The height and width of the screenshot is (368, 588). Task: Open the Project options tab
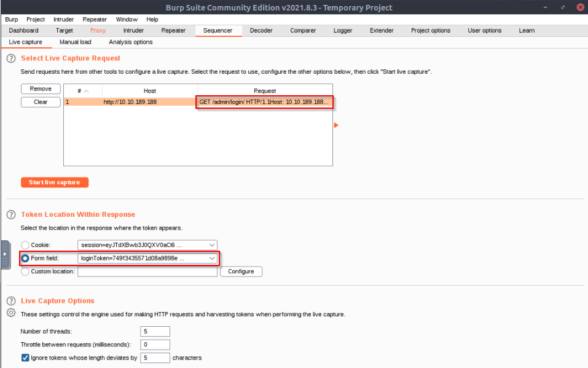pyautogui.click(x=431, y=30)
